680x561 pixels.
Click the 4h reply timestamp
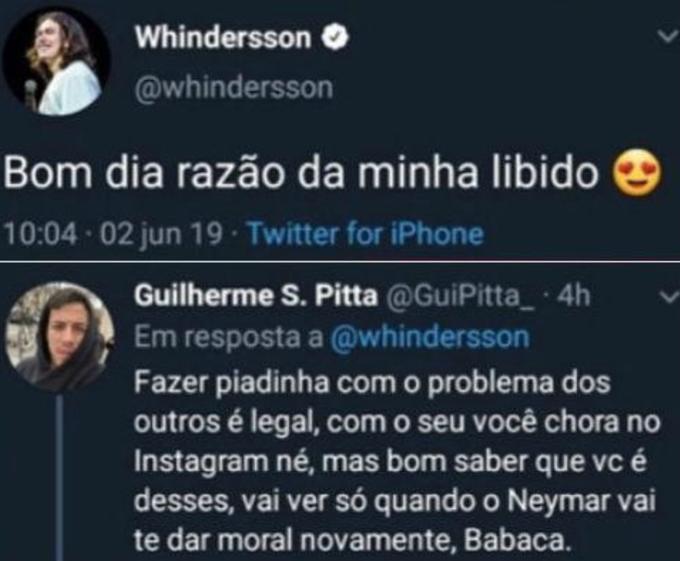coord(573,296)
